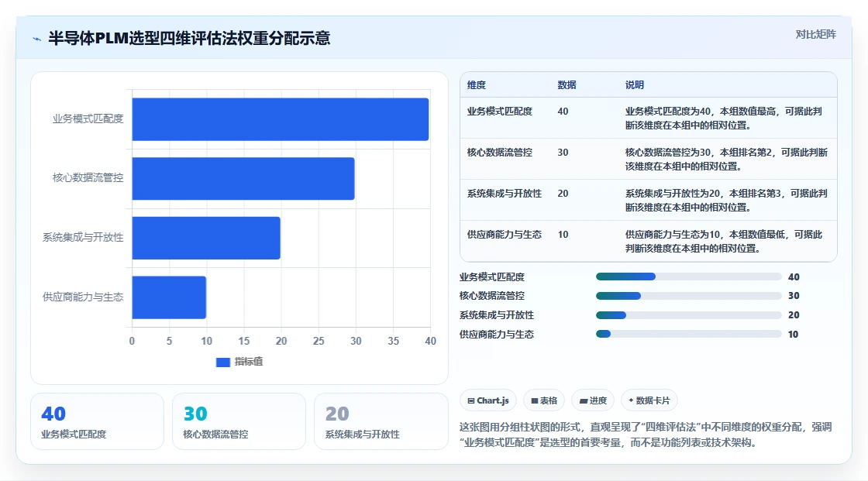Toggle the 指标值 legend color box
868x481 pixels.
[222, 362]
